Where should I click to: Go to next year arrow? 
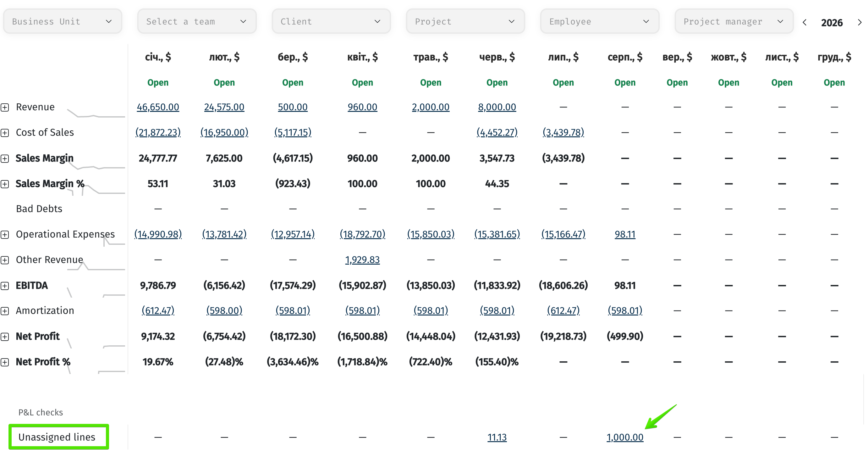[x=860, y=22]
